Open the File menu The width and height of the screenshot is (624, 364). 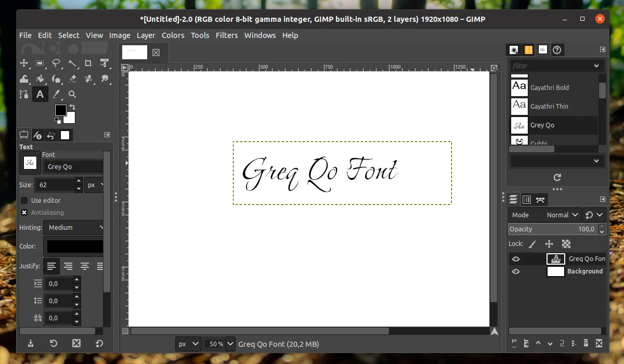[25, 35]
